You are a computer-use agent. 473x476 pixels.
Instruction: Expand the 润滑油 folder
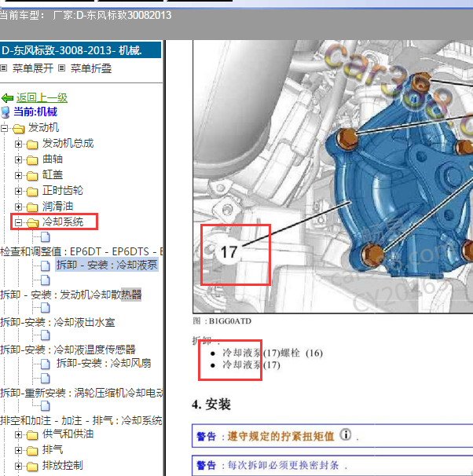[x=19, y=207]
